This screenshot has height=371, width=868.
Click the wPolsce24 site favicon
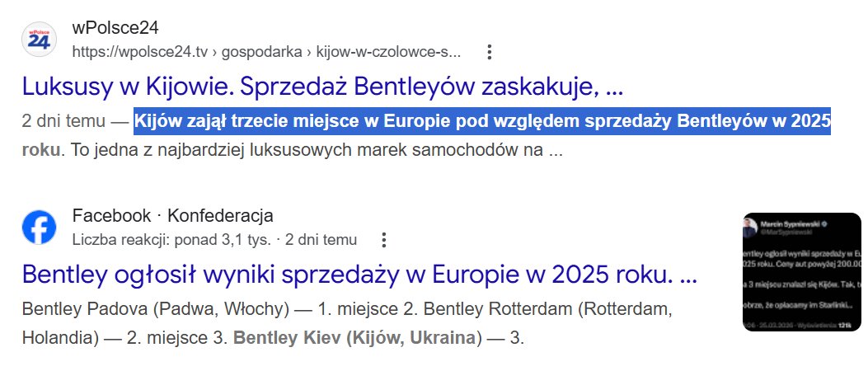[x=39, y=39]
